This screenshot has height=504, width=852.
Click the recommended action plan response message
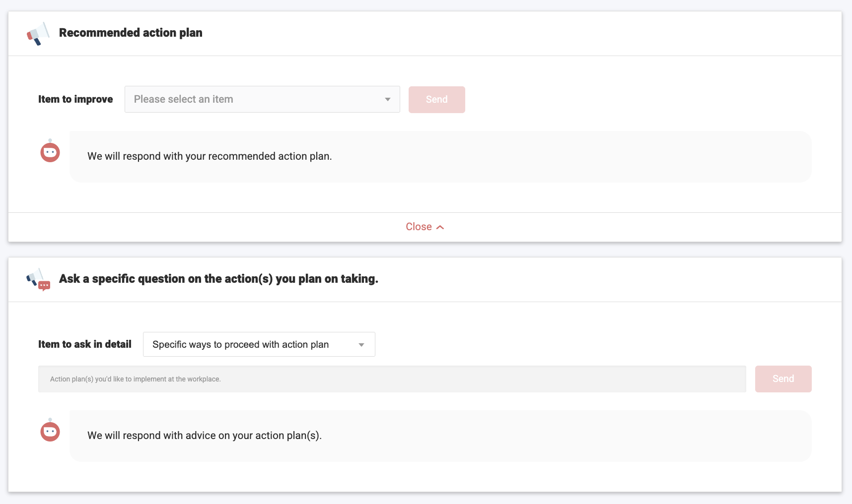click(x=210, y=156)
